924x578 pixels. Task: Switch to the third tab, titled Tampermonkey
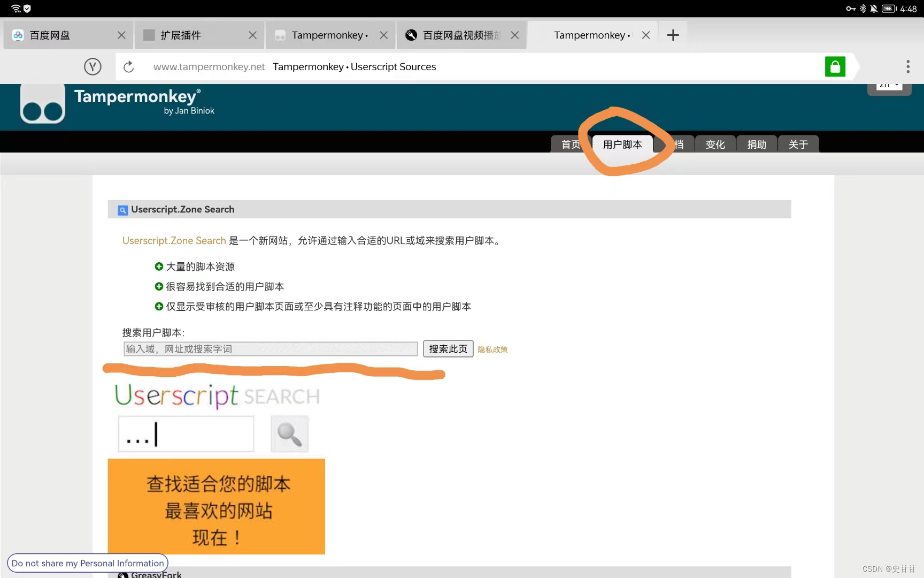pos(330,35)
